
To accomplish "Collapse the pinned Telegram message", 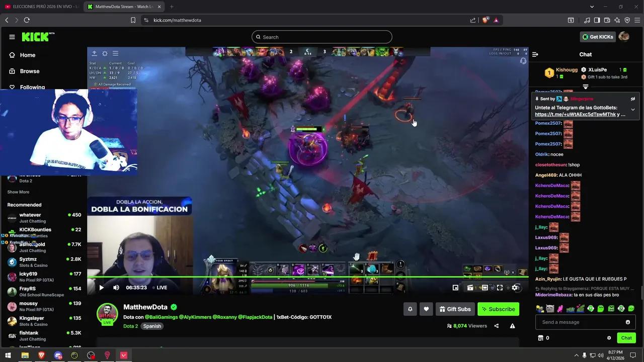I will (x=633, y=109).
